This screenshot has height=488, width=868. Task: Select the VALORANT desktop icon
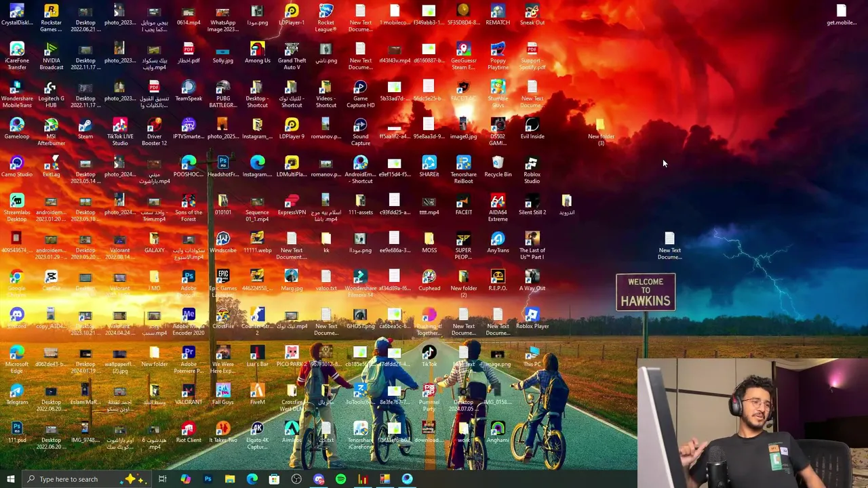(x=189, y=394)
